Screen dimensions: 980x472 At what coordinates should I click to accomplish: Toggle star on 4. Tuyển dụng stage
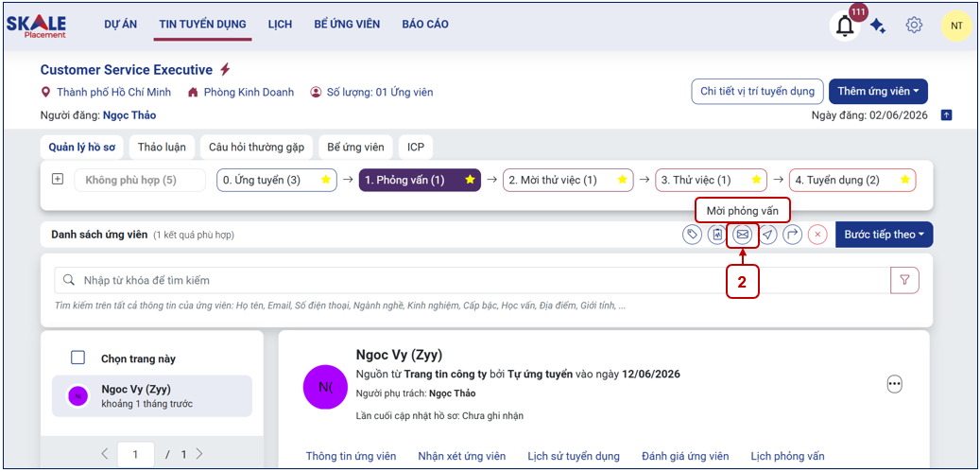[x=905, y=180]
